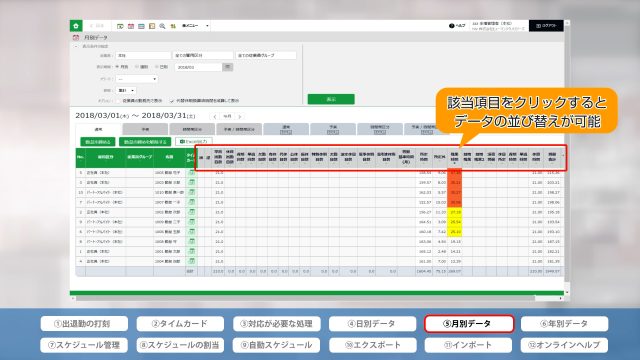Viewport: 640px width, 360px height.
Task: Select the ⑥年別データ menu item
Action: 564,324
